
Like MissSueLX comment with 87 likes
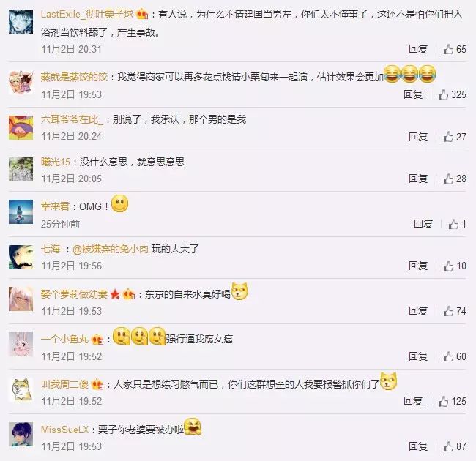click(448, 446)
